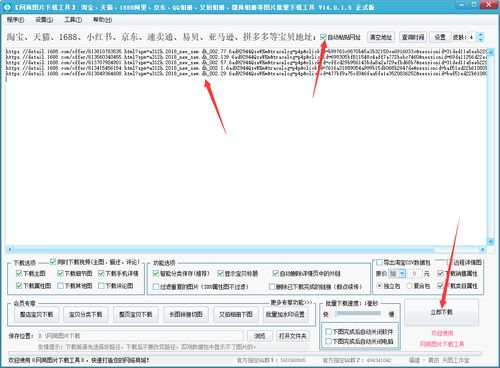Click the 立即下载 button
The height and width of the screenshot is (368, 500).
pyautogui.click(x=441, y=312)
